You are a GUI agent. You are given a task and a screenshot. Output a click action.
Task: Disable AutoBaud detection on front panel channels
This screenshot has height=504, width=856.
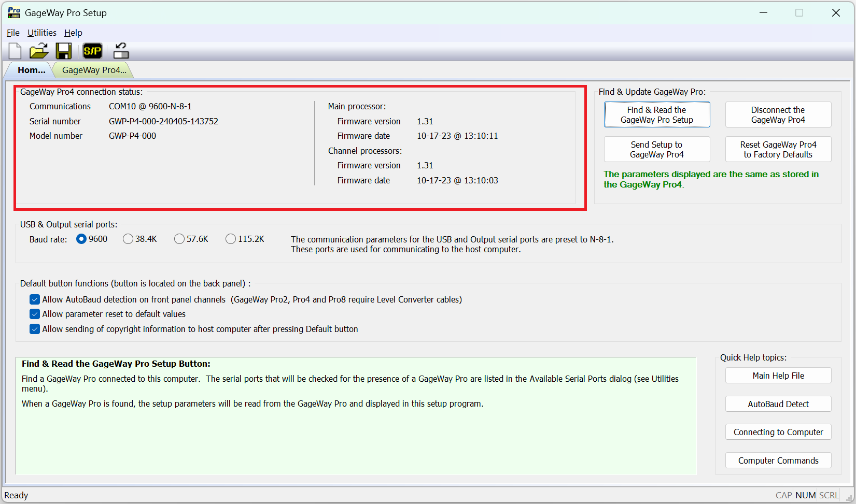35,299
